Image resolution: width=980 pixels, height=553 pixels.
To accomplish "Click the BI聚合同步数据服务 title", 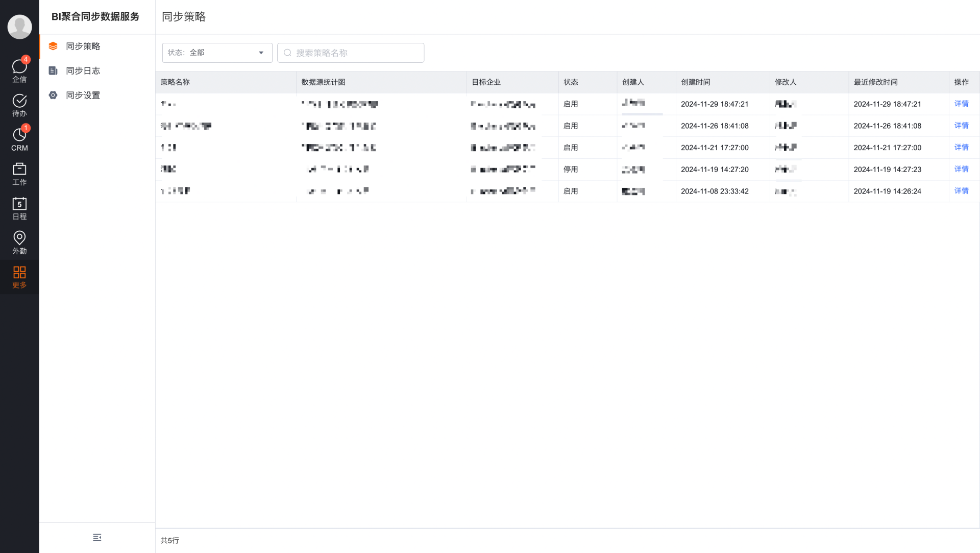I will [x=95, y=17].
